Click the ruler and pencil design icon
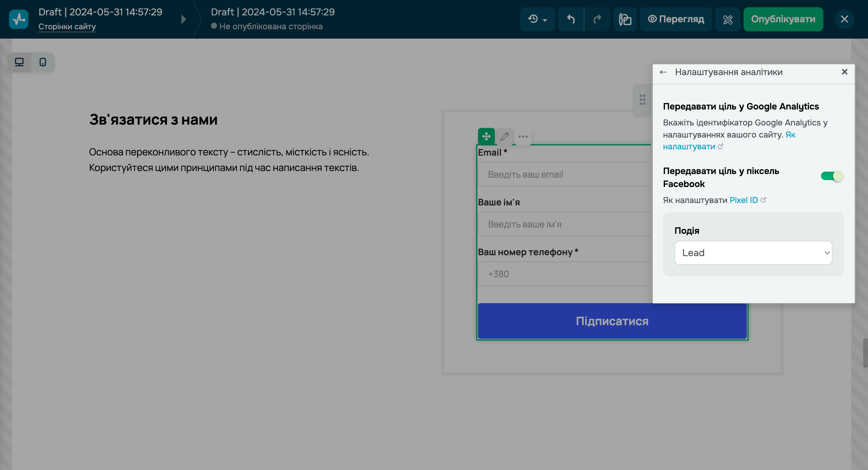The width and height of the screenshot is (868, 470). coord(728,19)
